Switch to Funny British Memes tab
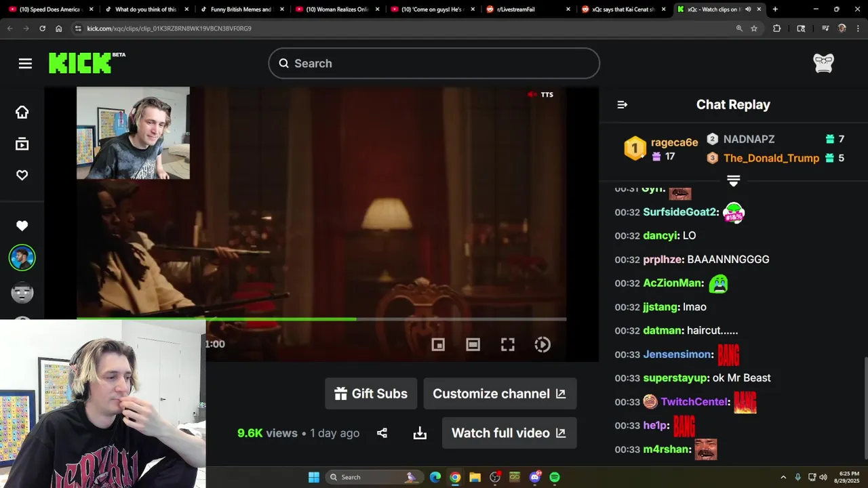The width and height of the screenshot is (868, 488). [x=241, y=9]
